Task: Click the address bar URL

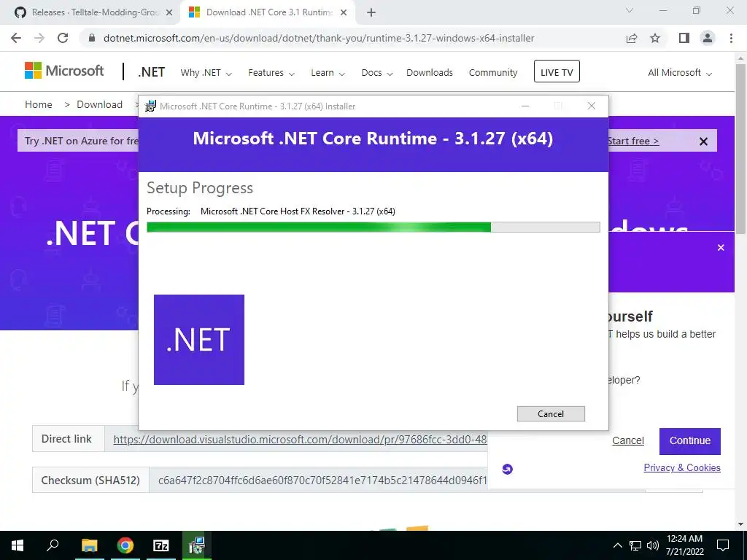Action: [319, 38]
